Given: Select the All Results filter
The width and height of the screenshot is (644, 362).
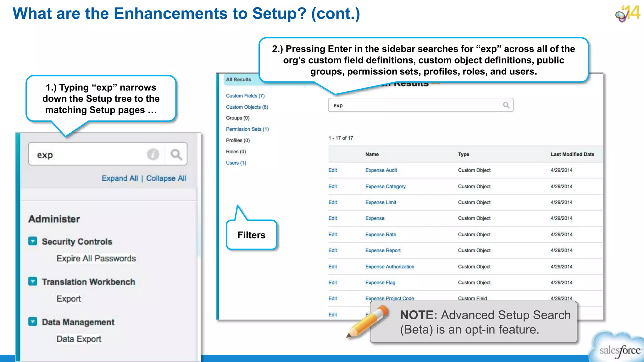Looking at the screenshot, I should pyautogui.click(x=239, y=80).
